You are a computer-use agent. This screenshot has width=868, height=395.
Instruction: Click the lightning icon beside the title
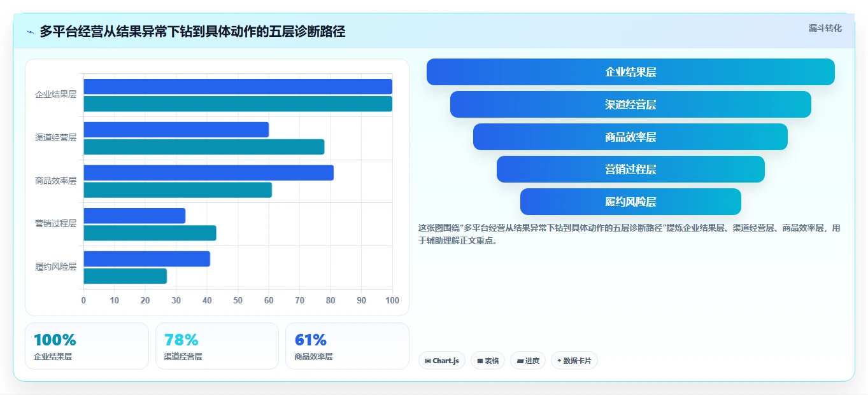31,32
